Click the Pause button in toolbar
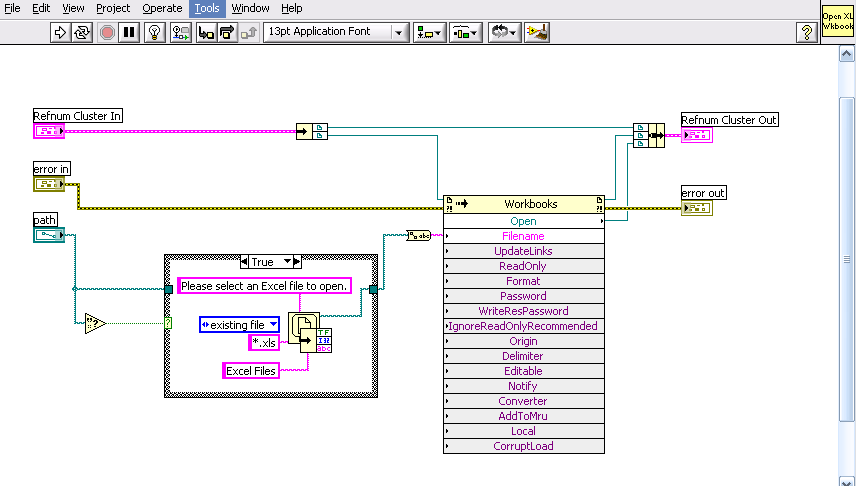 pos(129,33)
